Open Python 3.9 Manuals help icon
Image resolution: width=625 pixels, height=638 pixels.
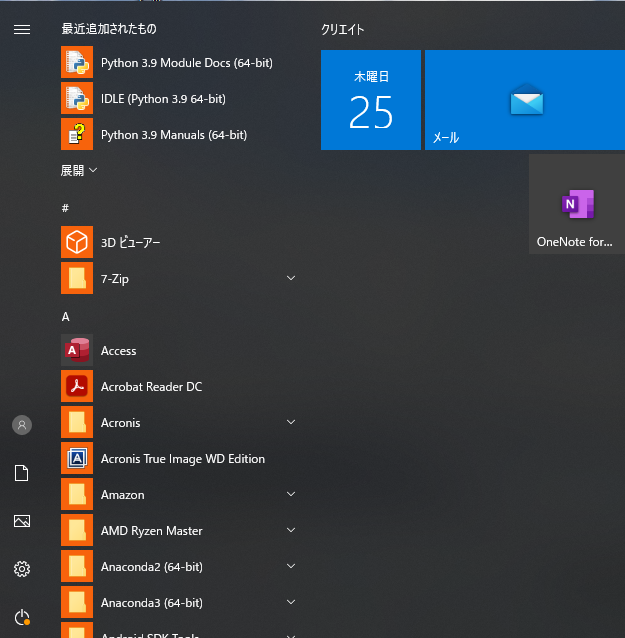[x=77, y=134]
